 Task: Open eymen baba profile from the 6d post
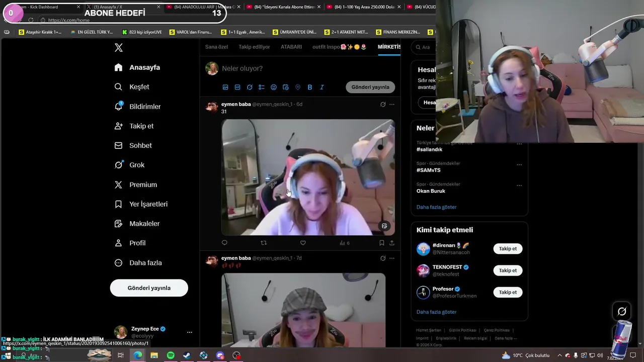tap(236, 104)
